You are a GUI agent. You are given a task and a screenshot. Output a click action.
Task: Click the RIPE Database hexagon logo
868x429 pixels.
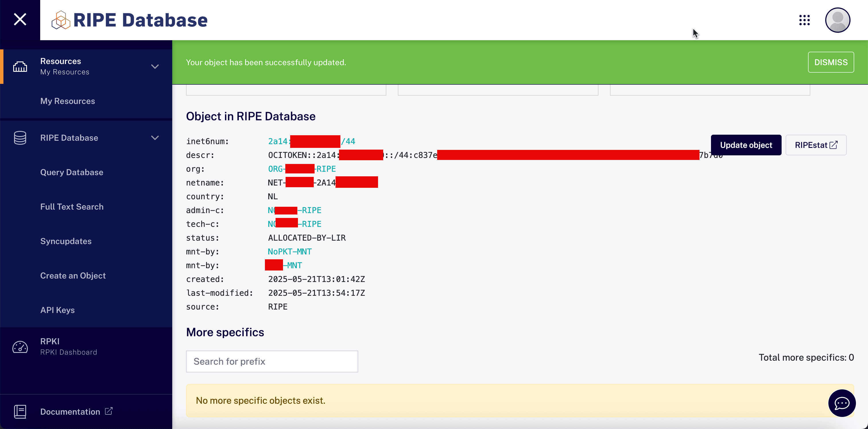[61, 20]
